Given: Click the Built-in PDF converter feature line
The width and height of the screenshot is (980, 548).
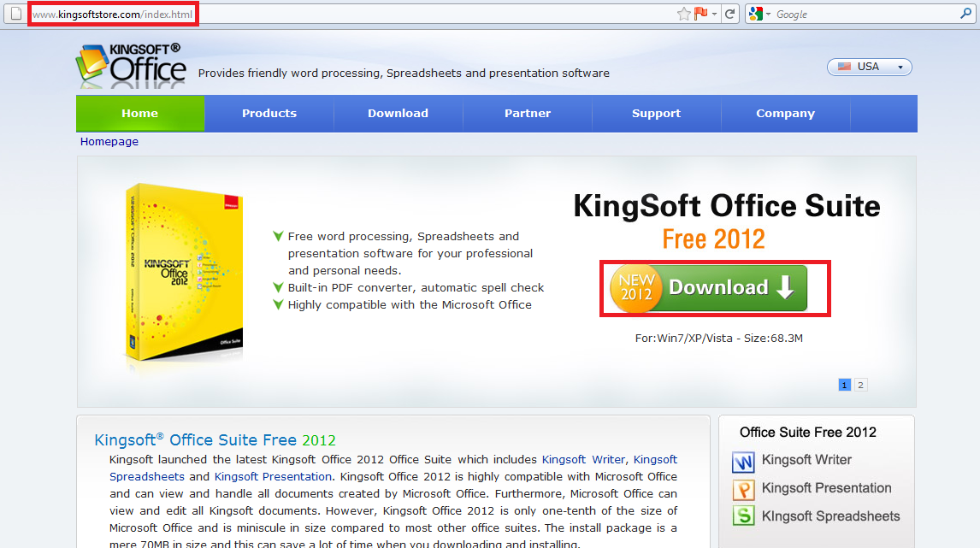Looking at the screenshot, I should pos(416,288).
